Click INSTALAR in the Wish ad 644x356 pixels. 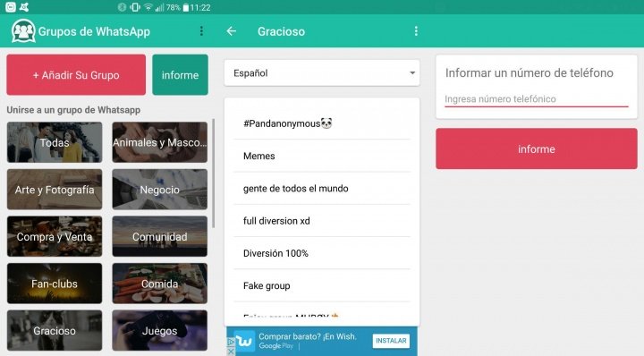pyautogui.click(x=391, y=341)
